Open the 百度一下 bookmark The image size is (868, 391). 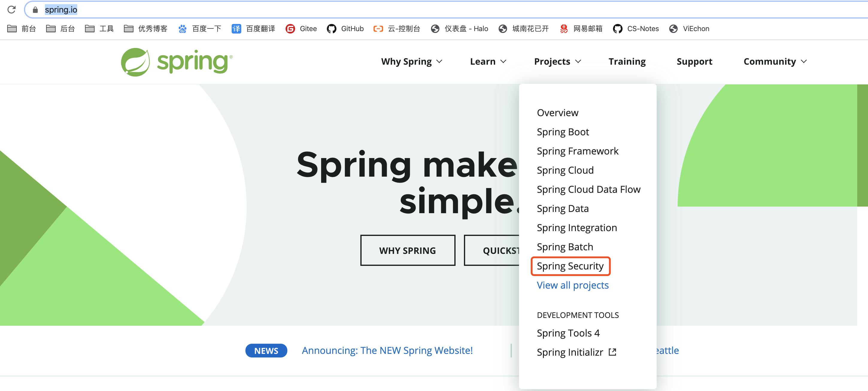click(x=199, y=29)
